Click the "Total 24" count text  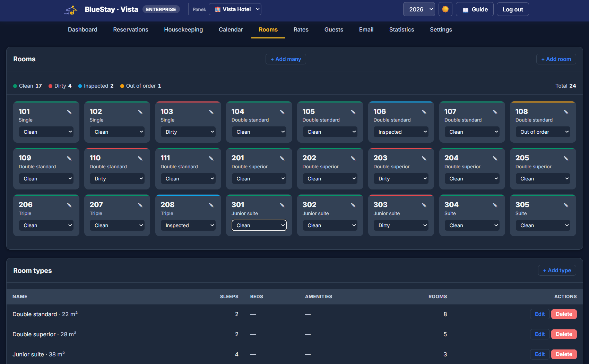[565, 86]
